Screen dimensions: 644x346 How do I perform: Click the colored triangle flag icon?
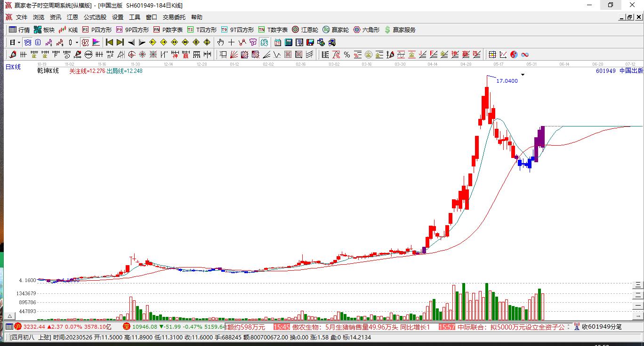96,42
